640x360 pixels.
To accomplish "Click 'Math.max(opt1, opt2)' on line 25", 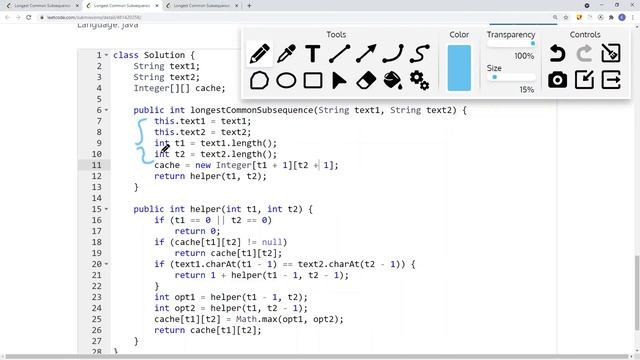I will coord(288,319).
